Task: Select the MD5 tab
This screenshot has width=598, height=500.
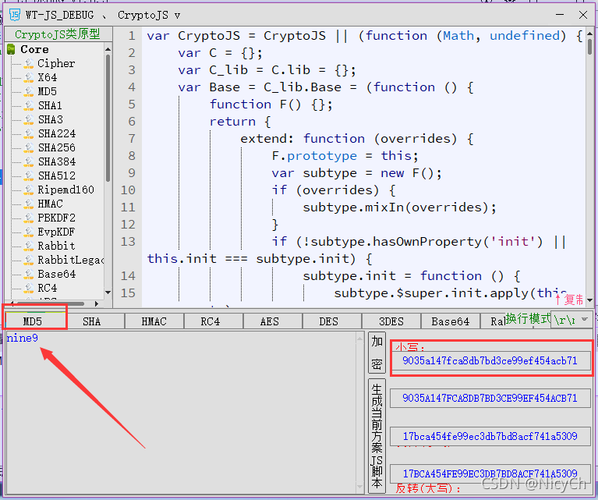Action: [34, 321]
